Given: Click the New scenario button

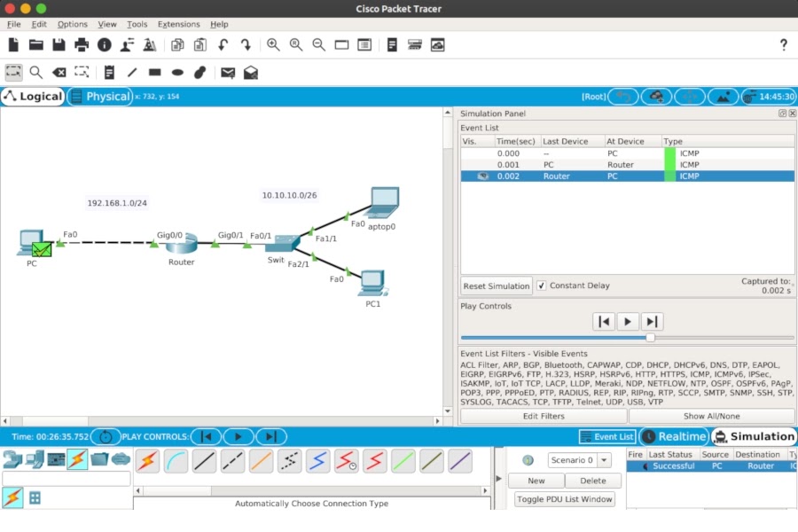Looking at the screenshot, I should click(x=536, y=481).
